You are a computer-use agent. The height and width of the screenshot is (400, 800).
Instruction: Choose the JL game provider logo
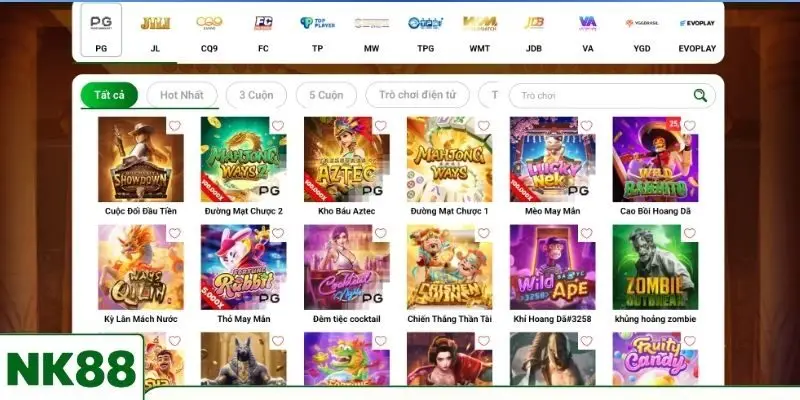155,30
